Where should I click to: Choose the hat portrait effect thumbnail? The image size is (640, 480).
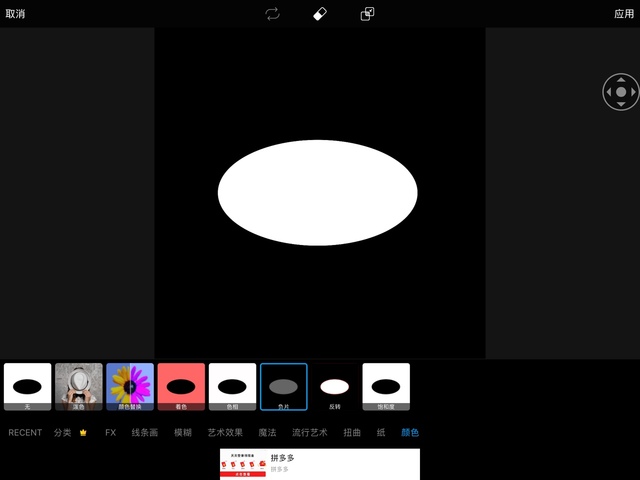[79, 386]
